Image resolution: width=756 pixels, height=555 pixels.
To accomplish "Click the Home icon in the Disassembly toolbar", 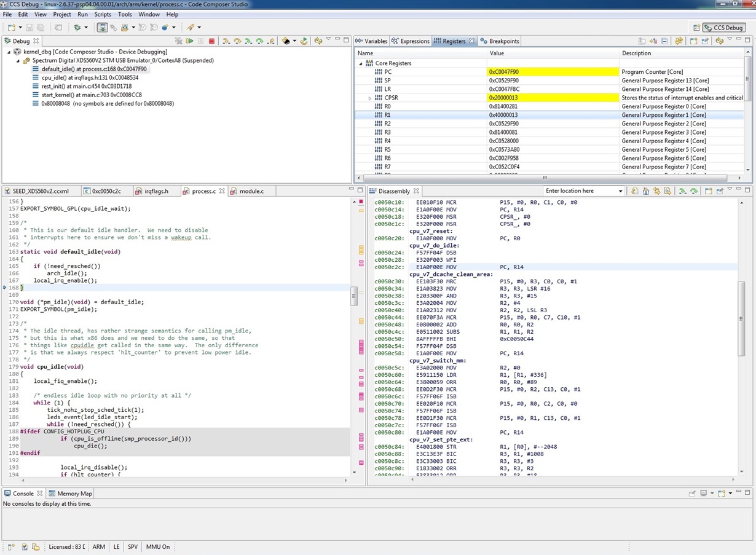I will [x=645, y=191].
